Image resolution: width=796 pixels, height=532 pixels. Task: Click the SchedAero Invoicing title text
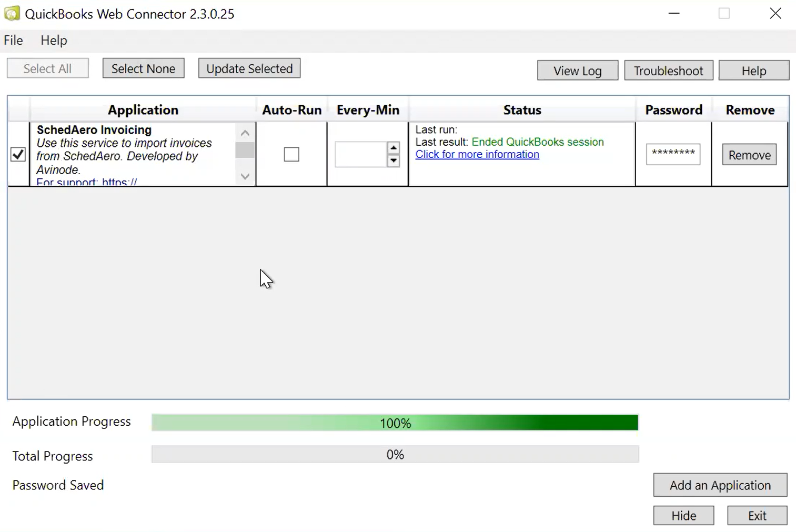pyautogui.click(x=94, y=130)
